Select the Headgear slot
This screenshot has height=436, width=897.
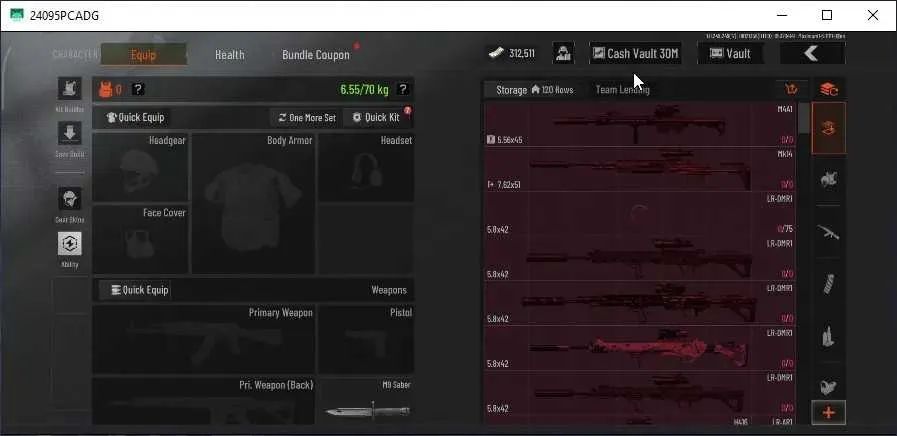[x=140, y=168]
